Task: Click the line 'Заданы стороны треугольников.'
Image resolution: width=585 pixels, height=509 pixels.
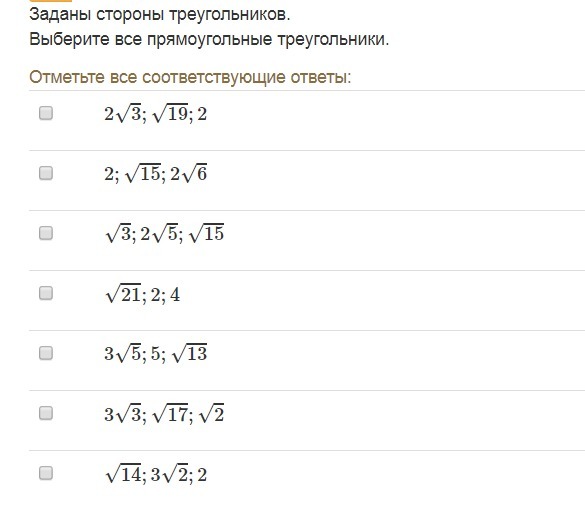Action: click(160, 15)
